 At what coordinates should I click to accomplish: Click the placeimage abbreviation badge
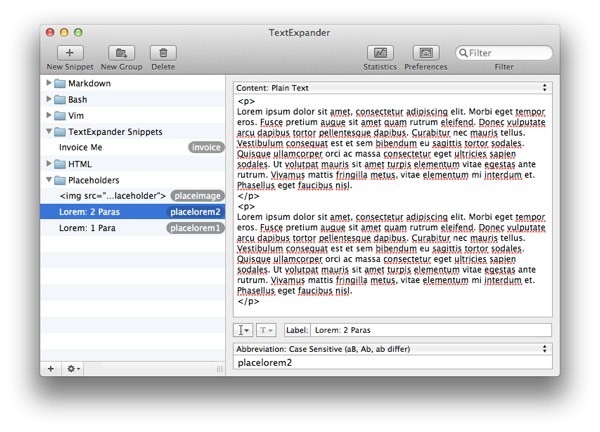[x=197, y=196]
